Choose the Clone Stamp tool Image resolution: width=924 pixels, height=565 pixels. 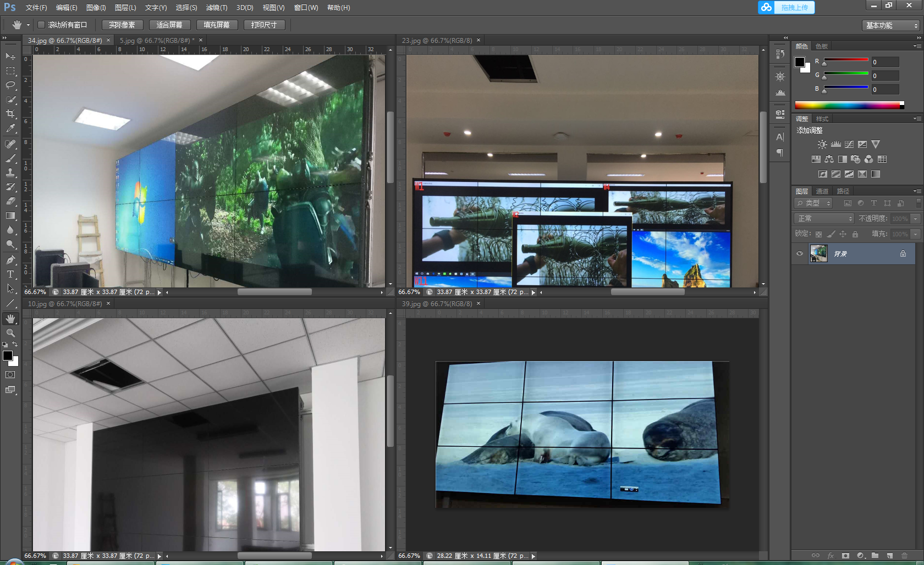10,173
